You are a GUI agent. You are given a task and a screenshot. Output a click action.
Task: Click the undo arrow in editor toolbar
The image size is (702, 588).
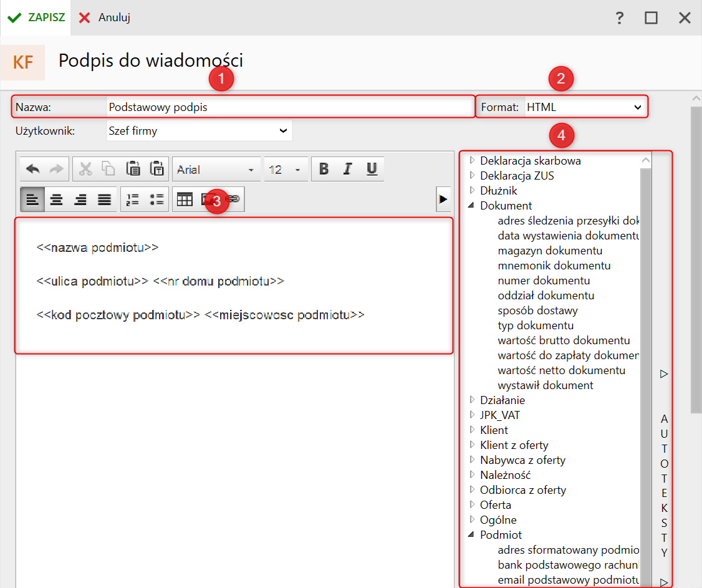click(32, 169)
